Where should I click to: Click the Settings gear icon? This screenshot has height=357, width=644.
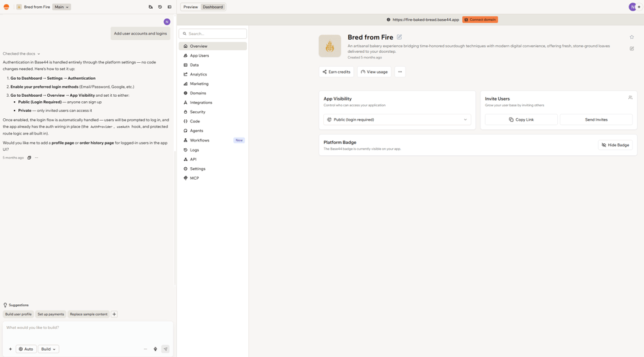pos(186,168)
